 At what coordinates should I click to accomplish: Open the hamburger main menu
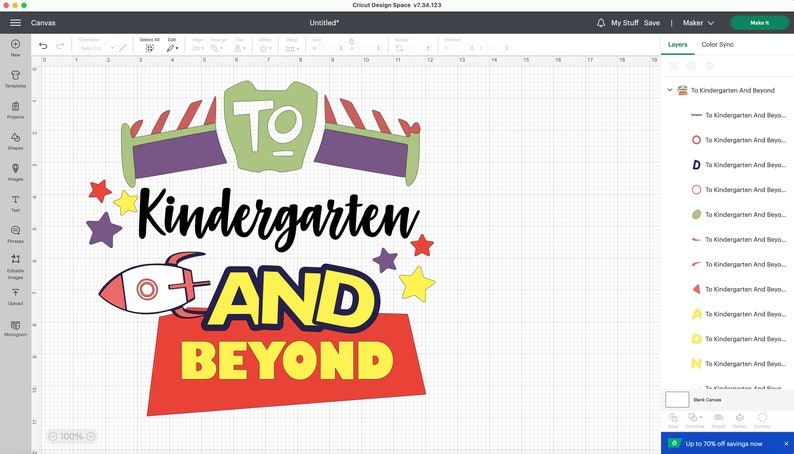pyautogui.click(x=16, y=23)
